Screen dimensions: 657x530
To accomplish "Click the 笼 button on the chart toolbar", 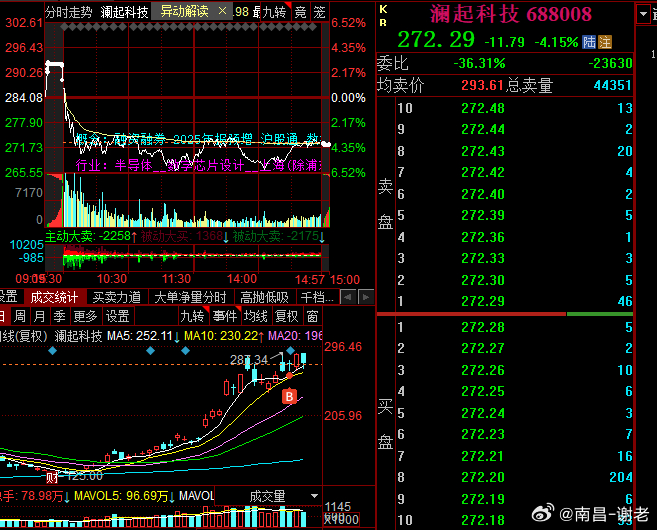I will point(319,12).
